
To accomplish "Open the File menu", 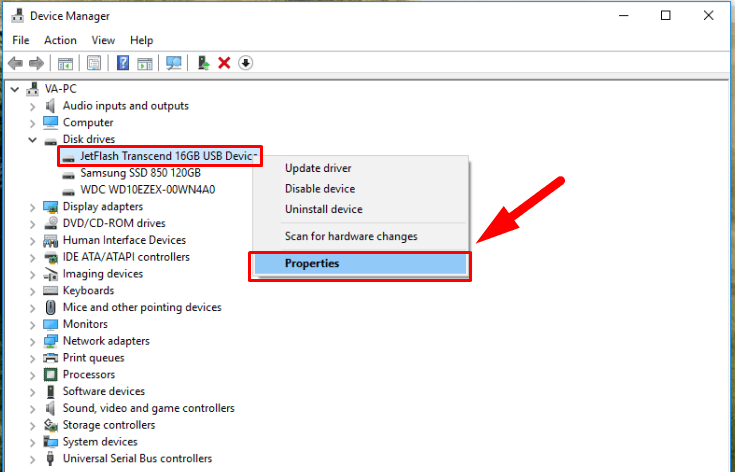I will click(21, 40).
